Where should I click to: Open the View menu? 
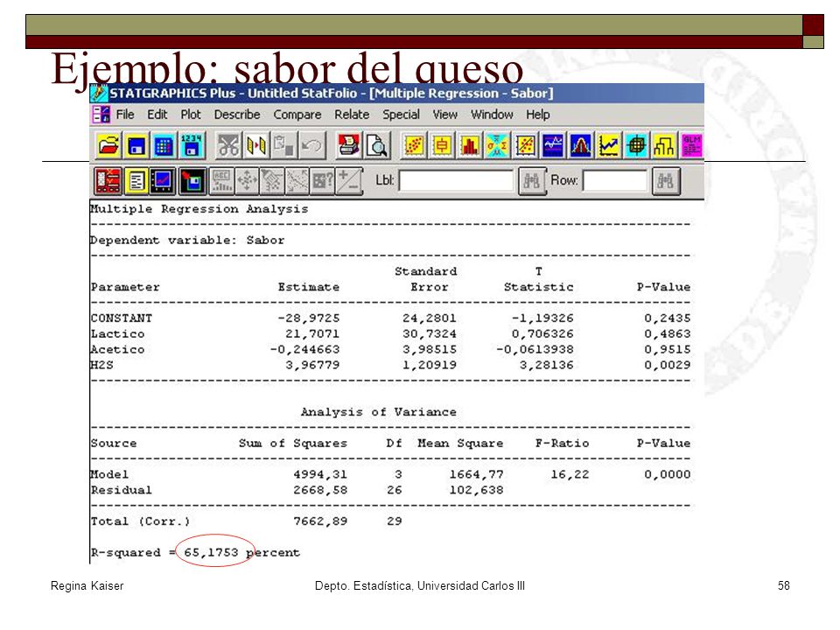tap(445, 115)
